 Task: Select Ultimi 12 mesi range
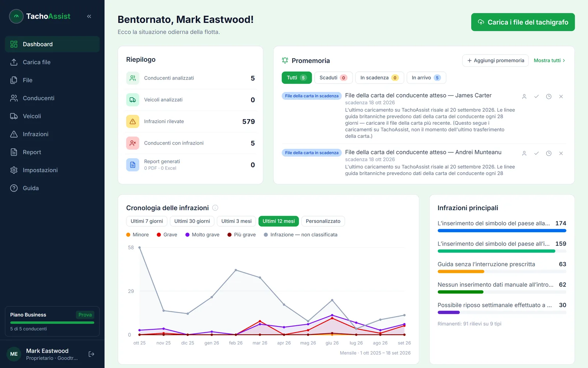click(x=279, y=221)
